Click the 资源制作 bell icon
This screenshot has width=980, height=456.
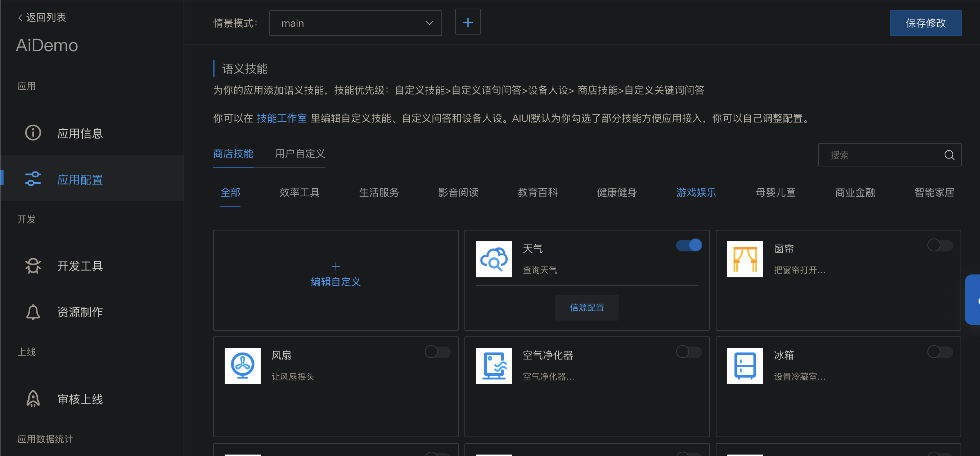(33, 312)
